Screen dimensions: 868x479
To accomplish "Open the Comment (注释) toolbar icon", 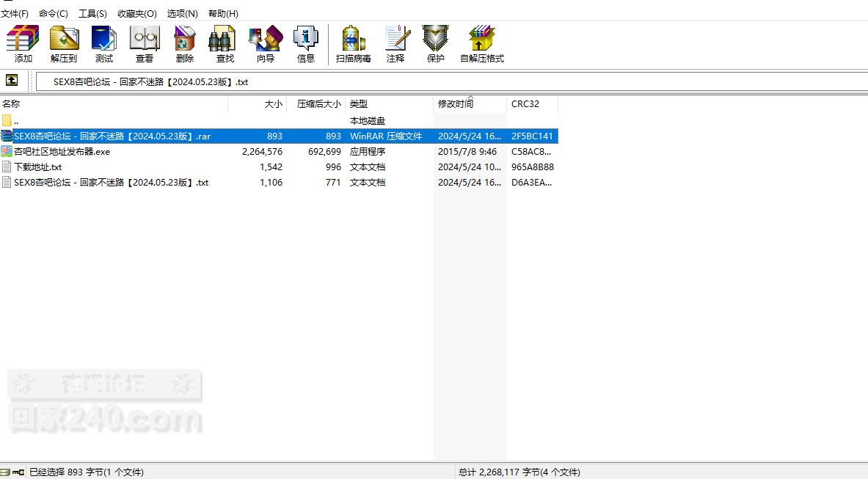I will coord(395,44).
